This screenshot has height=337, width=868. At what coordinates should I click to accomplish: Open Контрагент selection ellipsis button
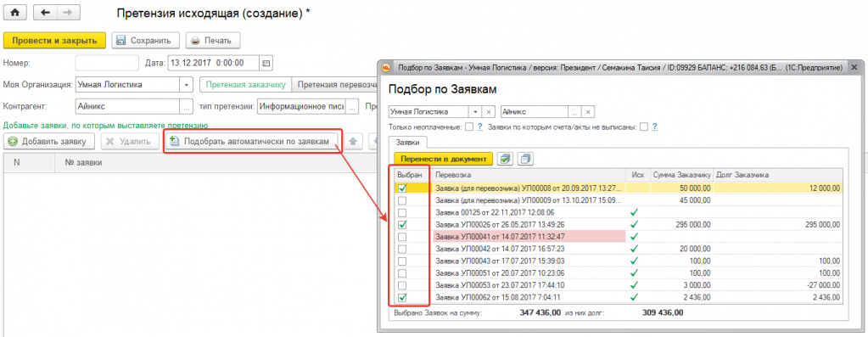click(187, 106)
